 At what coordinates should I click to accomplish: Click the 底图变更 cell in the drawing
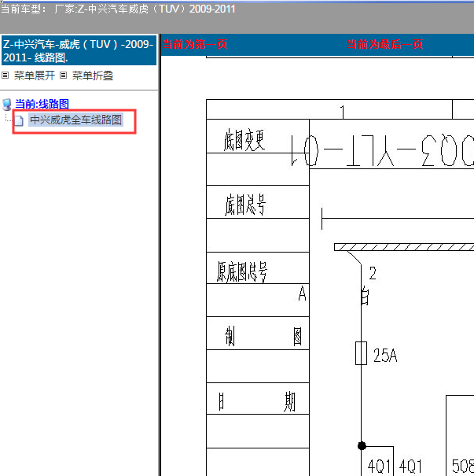pos(258,136)
